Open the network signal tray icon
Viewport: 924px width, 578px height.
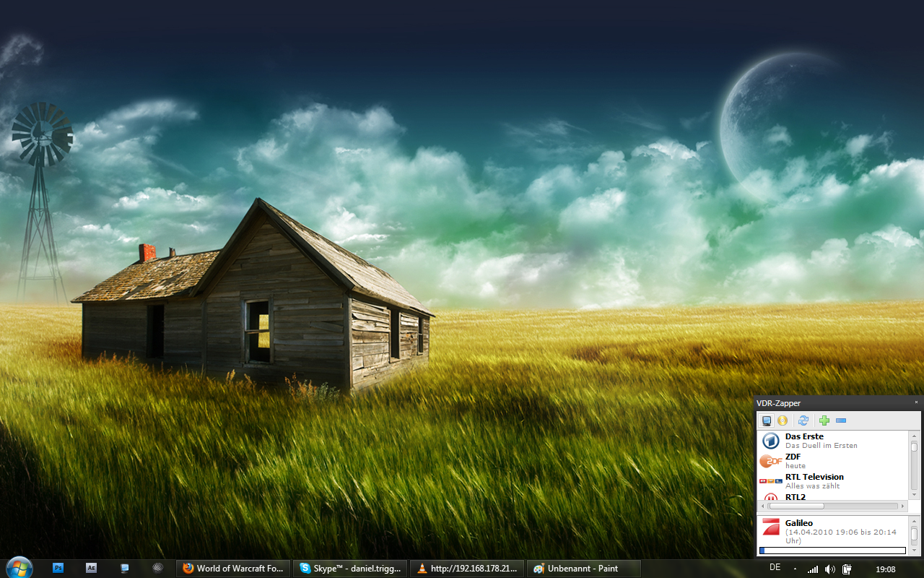click(x=814, y=569)
